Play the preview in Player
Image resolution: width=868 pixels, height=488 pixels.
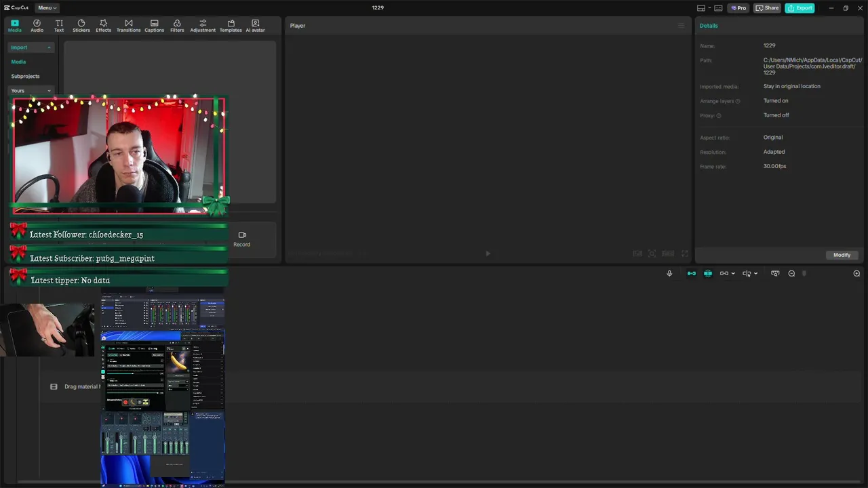(x=488, y=253)
